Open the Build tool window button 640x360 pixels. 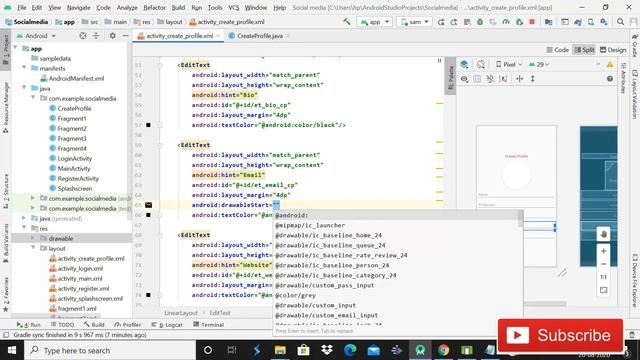94,324
